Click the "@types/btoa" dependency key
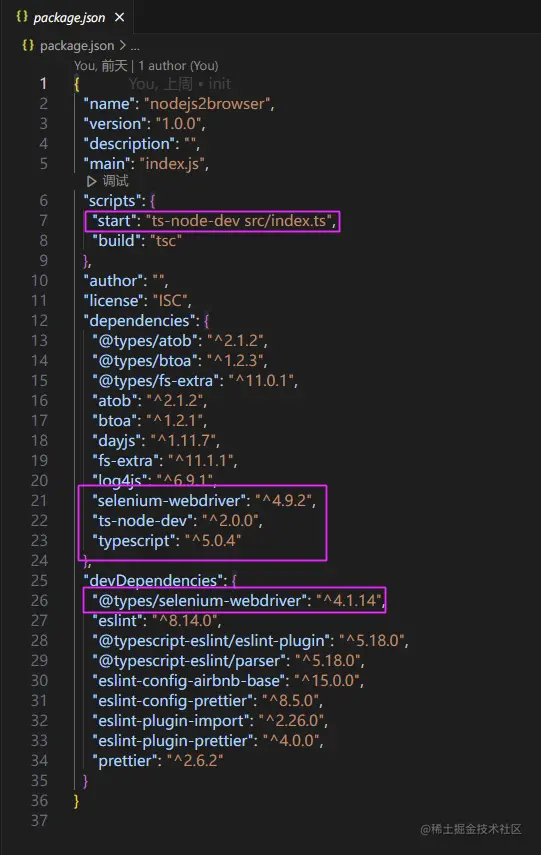 click(145, 361)
